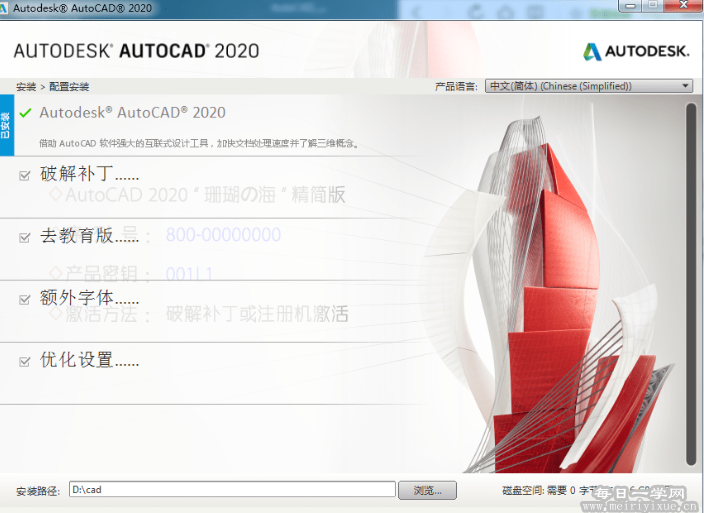The height and width of the screenshot is (513, 704).
Task: Click the 配置安装 breadcrumb text
Action: point(69,87)
